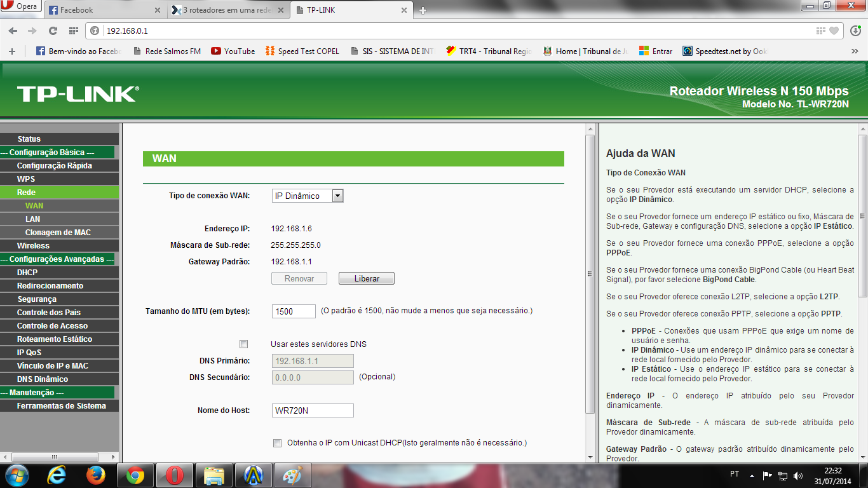Open the Tipo de conexão WAN dropdown
Screen dimensions: 868x488
pyautogui.click(x=308, y=196)
